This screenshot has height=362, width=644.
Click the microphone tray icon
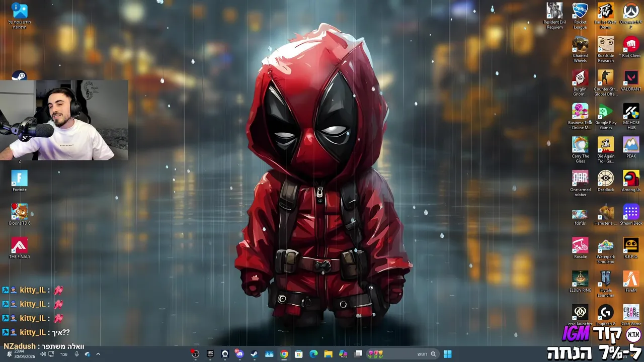76,354
